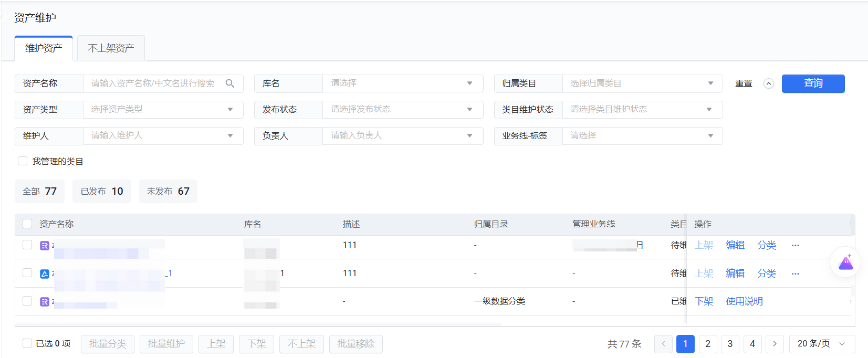Open the floating purple assistant icon
868x358 pixels.
pyautogui.click(x=845, y=262)
